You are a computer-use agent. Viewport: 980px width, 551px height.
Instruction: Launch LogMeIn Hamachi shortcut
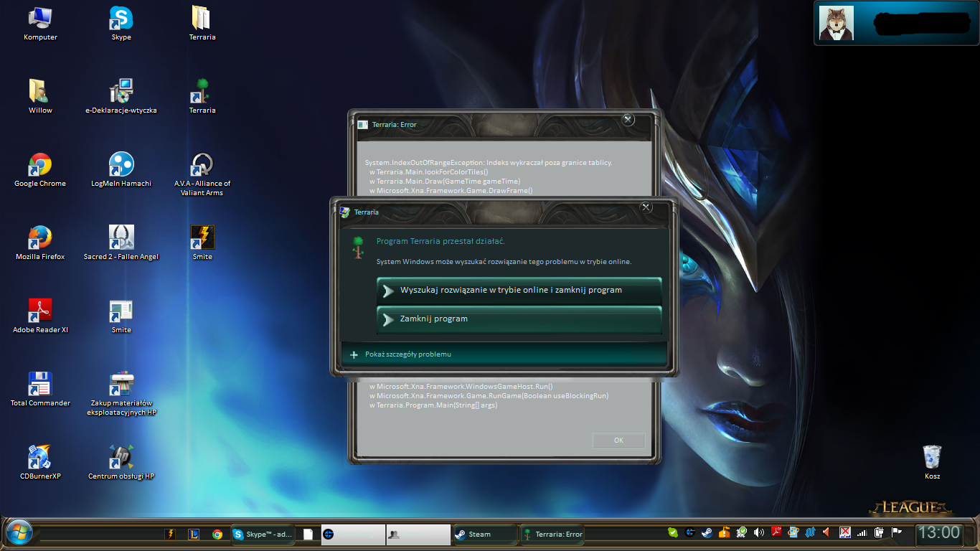click(121, 171)
